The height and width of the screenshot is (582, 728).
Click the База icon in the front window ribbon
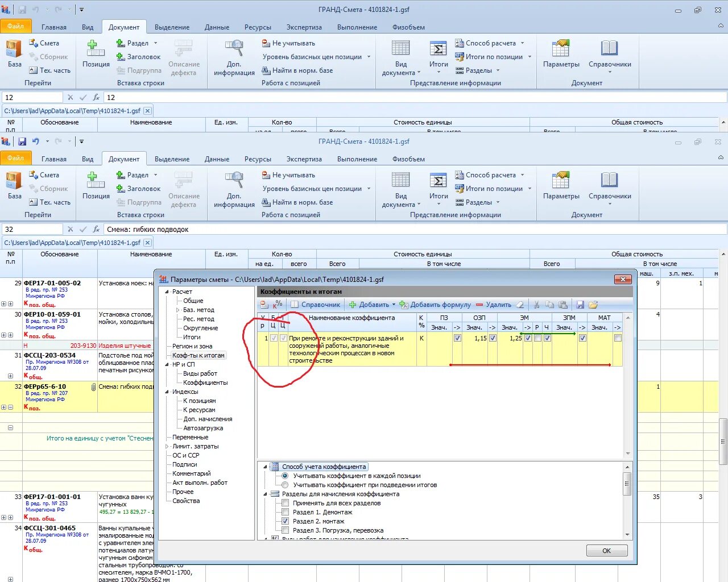click(14, 185)
